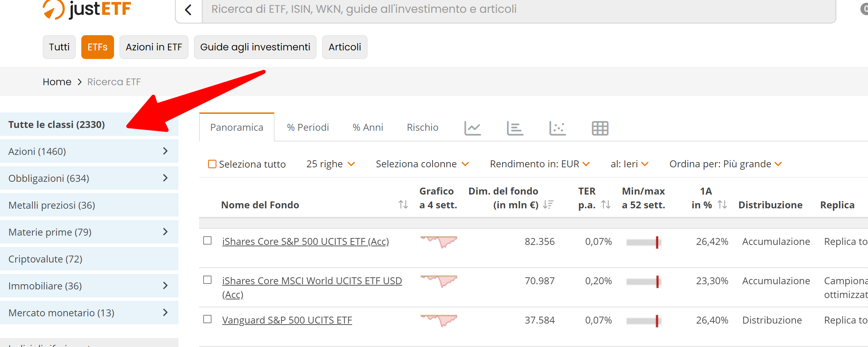Sort by 1A in % arrows icon
868x347 pixels.
tap(722, 205)
